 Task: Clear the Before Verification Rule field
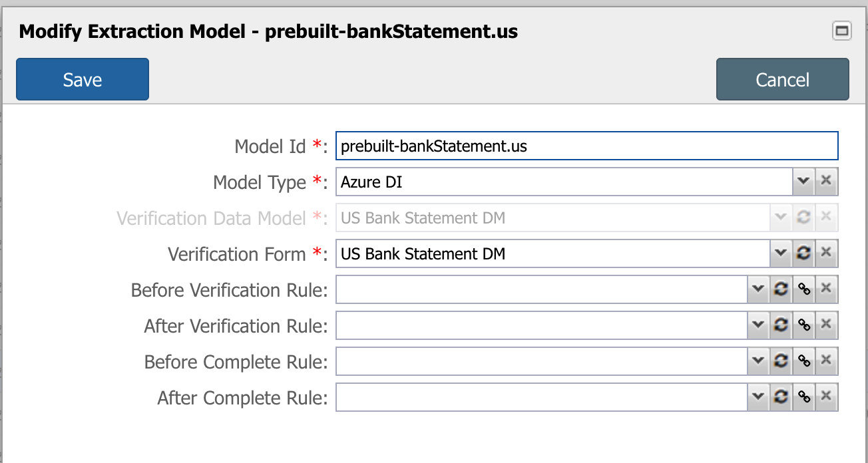pos(826,289)
